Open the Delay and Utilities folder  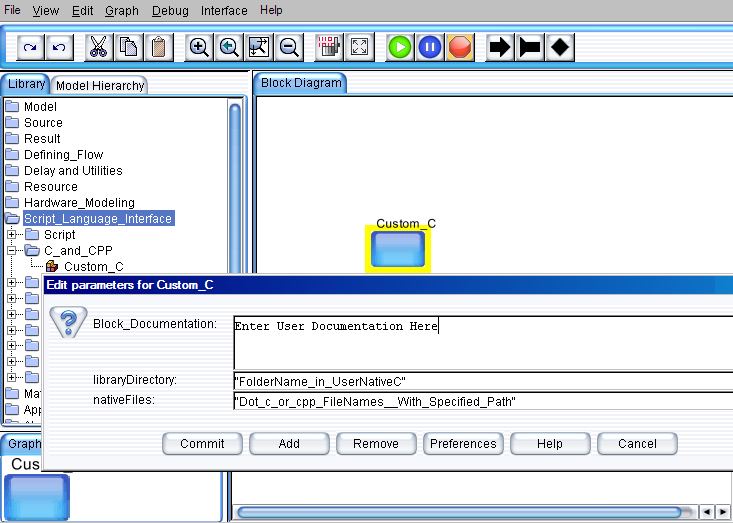pyautogui.click(x=64, y=171)
